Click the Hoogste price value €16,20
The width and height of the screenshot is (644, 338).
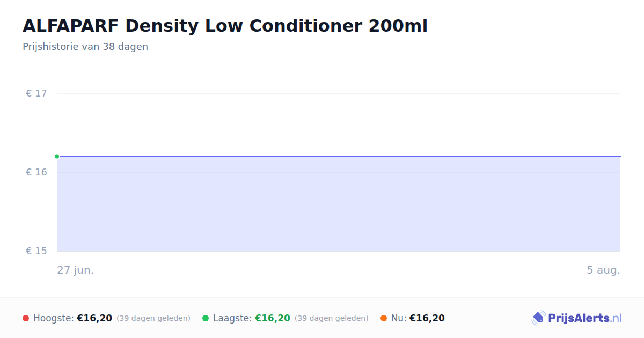pos(94,318)
